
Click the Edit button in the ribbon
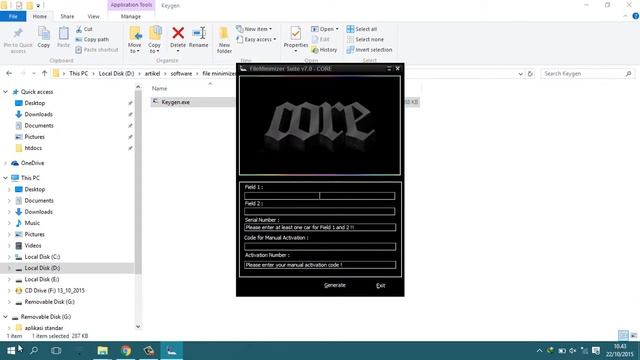coord(321,40)
